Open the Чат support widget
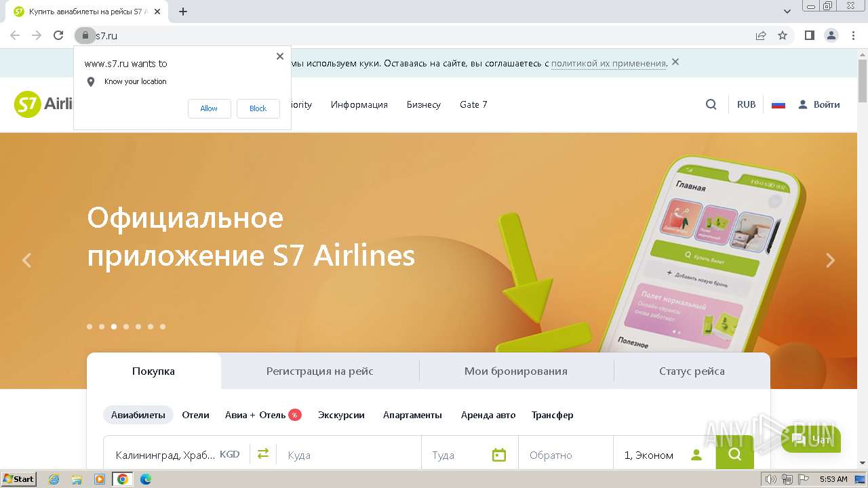 812,440
